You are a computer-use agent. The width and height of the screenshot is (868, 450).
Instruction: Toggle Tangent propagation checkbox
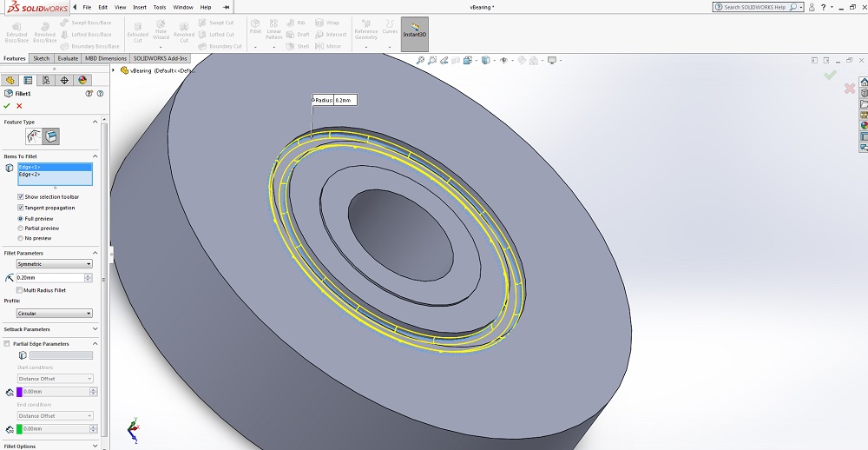(x=21, y=208)
